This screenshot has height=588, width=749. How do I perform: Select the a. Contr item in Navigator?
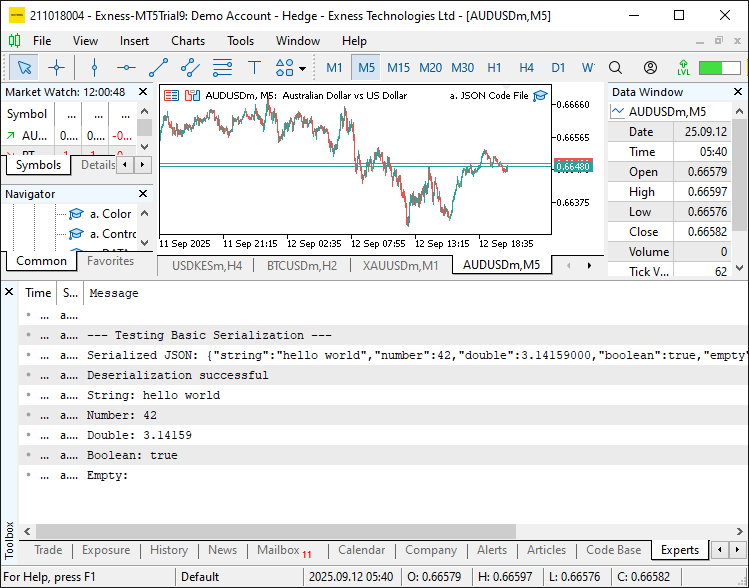pos(102,234)
